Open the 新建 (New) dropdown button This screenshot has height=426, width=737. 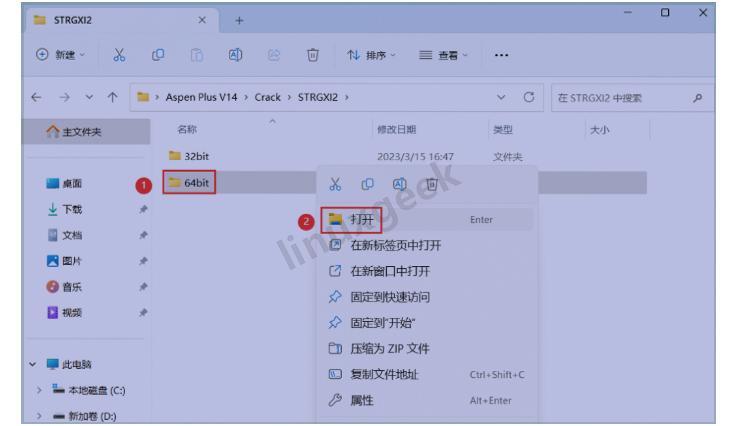click(x=61, y=55)
